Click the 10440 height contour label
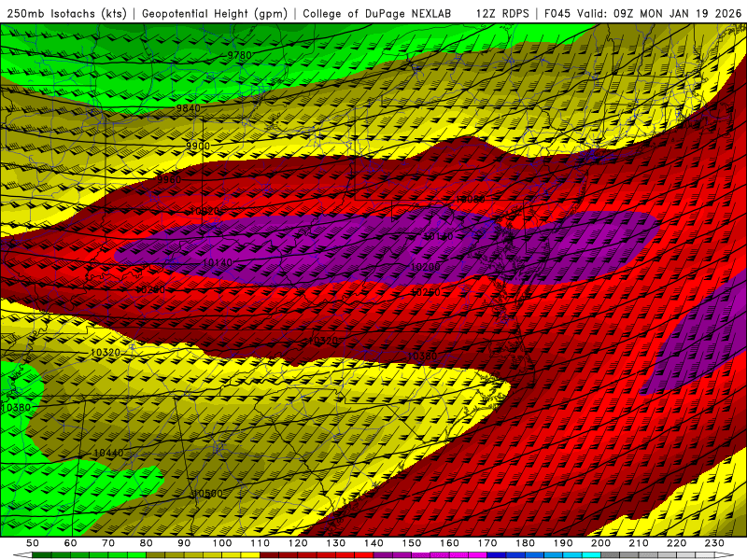Screen dimensions: 747x560 (x=108, y=453)
